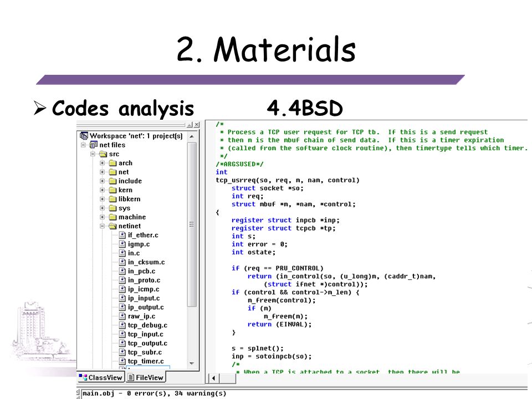Click the 'register struct inpcb *inp;' line
This screenshot has width=532, height=399.
tap(285, 220)
